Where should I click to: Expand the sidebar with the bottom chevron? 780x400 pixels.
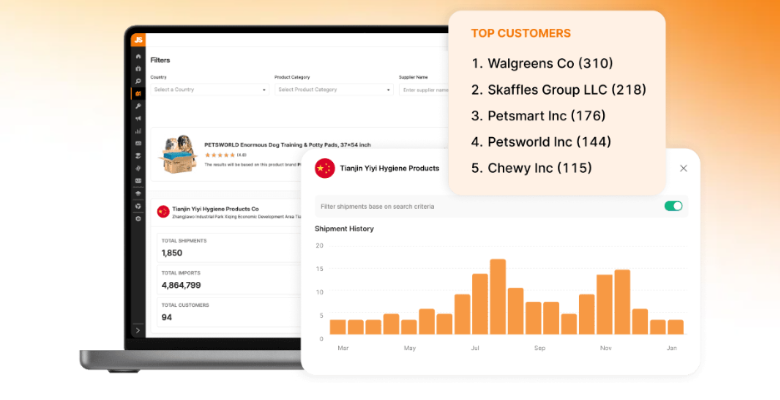click(138, 330)
